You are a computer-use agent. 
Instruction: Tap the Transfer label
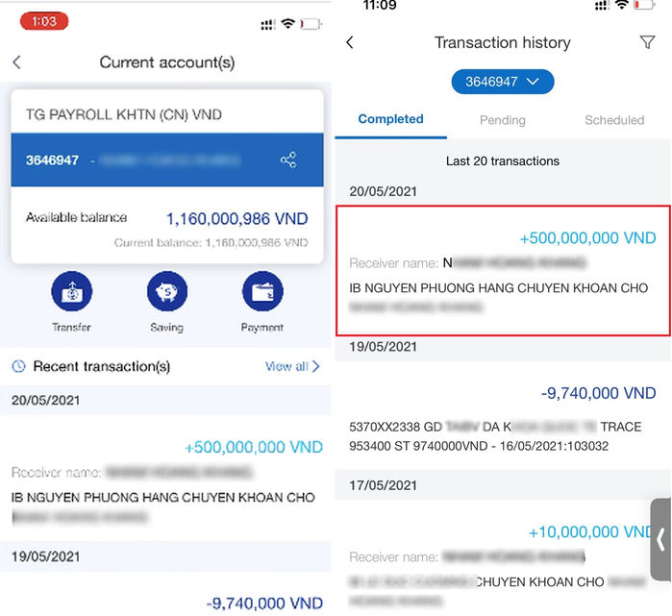[71, 328]
